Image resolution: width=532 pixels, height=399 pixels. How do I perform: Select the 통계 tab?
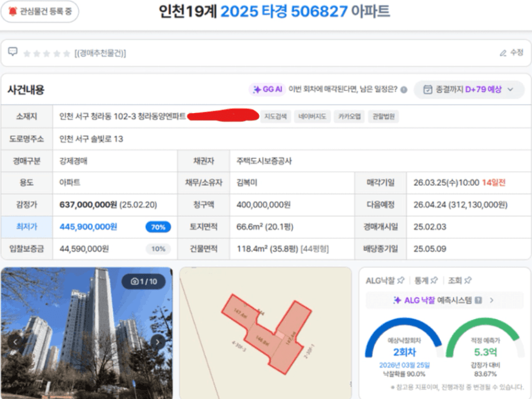pyautogui.click(x=421, y=280)
